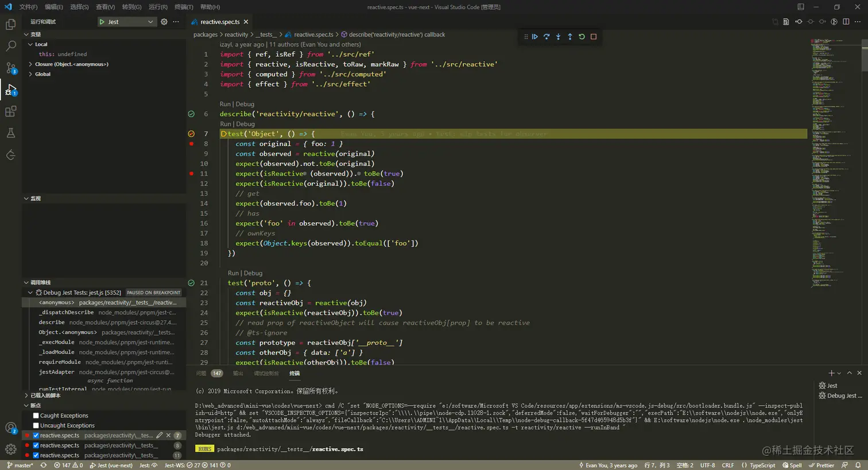Enable Caught Exceptions breakpoint

36,415
